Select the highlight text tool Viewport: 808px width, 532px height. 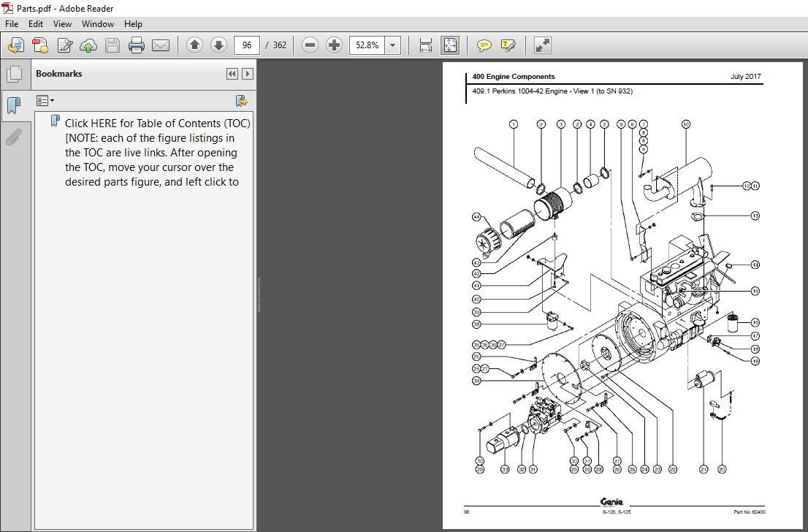tap(508, 45)
